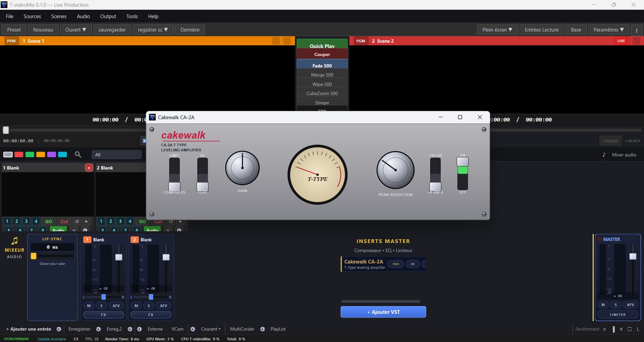This screenshot has width=644, height=342.
Task: Click the T-Type VU meter
Action: point(317,174)
